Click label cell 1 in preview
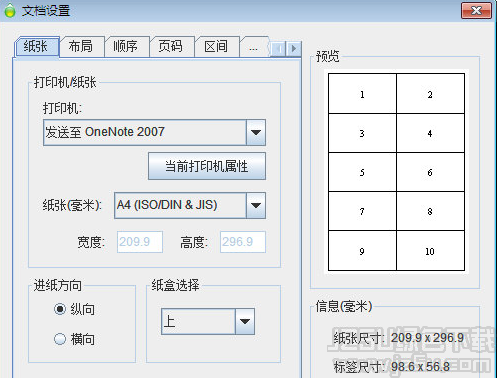The height and width of the screenshot is (378, 497). pyautogui.click(x=362, y=94)
